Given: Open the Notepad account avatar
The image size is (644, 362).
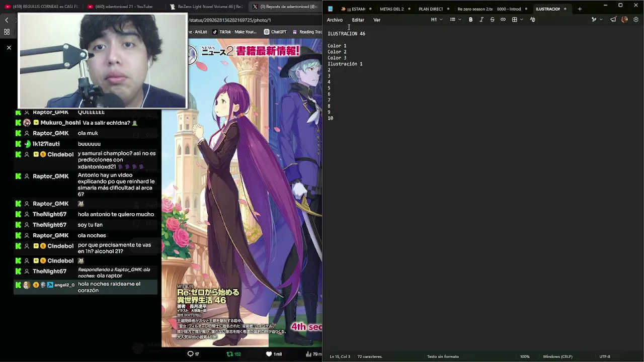Looking at the screenshot, I should (x=624, y=20).
